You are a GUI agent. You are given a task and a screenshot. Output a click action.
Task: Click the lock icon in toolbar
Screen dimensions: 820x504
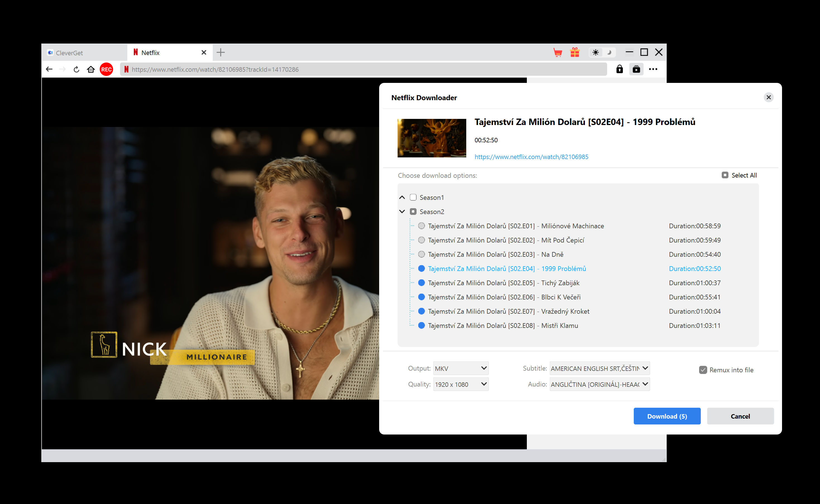620,69
